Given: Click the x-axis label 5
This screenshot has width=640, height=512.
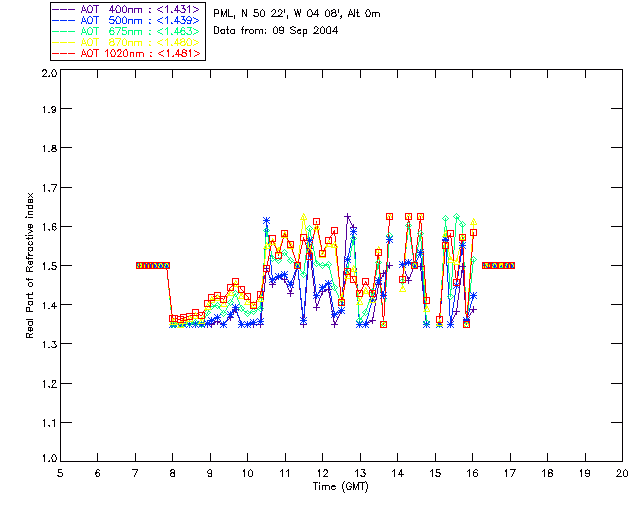Looking at the screenshot, I should [60, 473].
